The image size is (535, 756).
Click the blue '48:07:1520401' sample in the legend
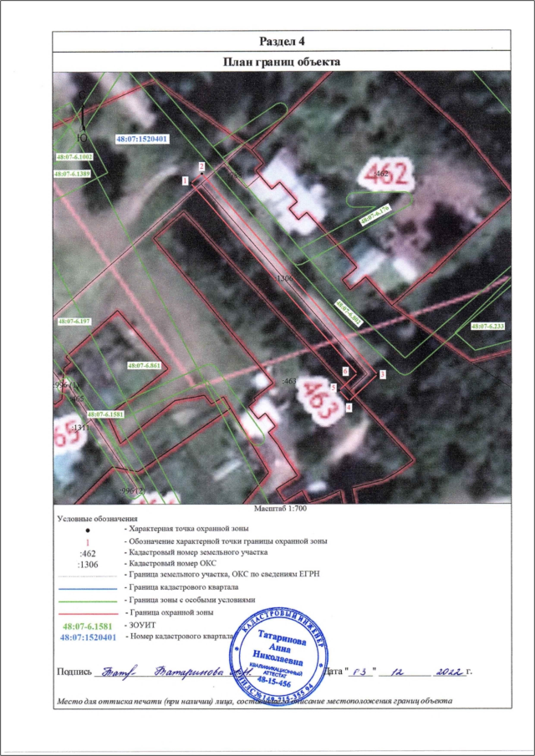click(88, 637)
